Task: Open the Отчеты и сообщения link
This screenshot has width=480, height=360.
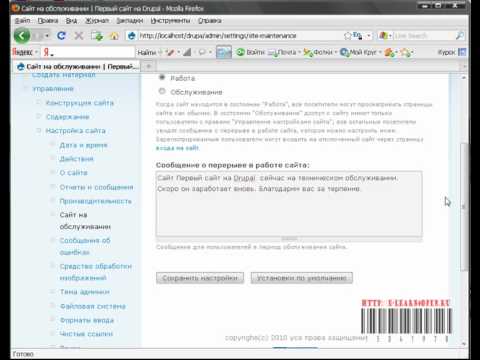Action: pos(96,187)
